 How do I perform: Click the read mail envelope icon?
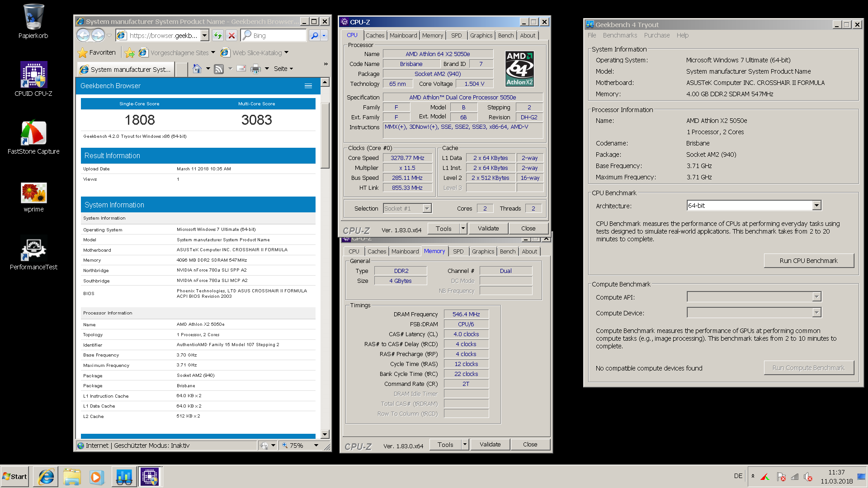pyautogui.click(x=241, y=69)
